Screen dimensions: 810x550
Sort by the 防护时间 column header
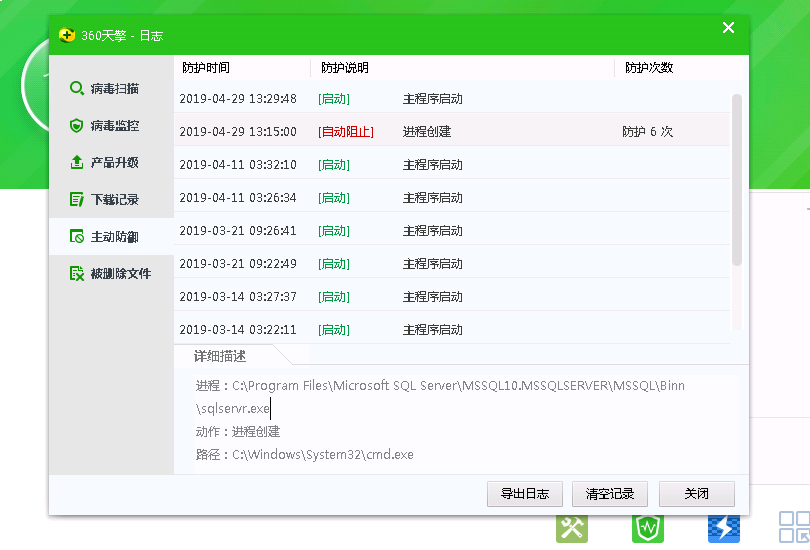pos(206,68)
